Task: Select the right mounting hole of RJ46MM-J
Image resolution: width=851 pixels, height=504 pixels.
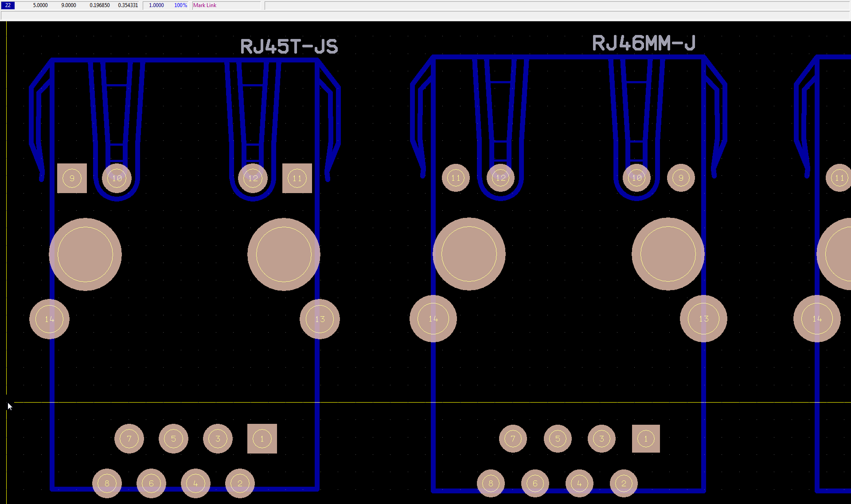Action: click(668, 254)
